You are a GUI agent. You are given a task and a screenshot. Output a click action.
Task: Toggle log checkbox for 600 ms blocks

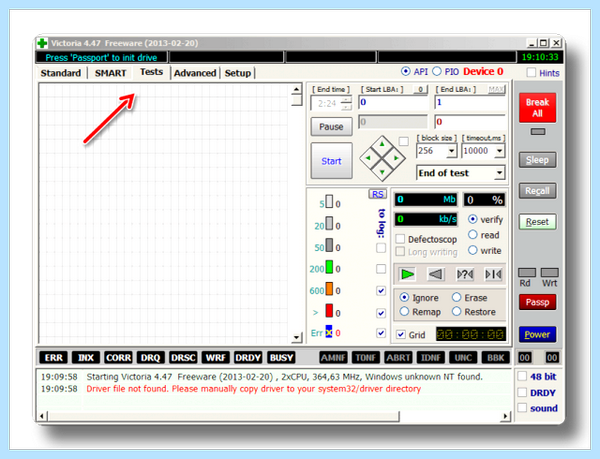click(381, 291)
